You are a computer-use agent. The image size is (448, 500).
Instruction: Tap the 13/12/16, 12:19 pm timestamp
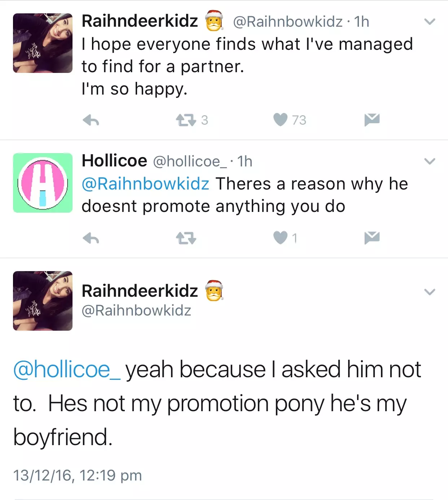(x=78, y=475)
